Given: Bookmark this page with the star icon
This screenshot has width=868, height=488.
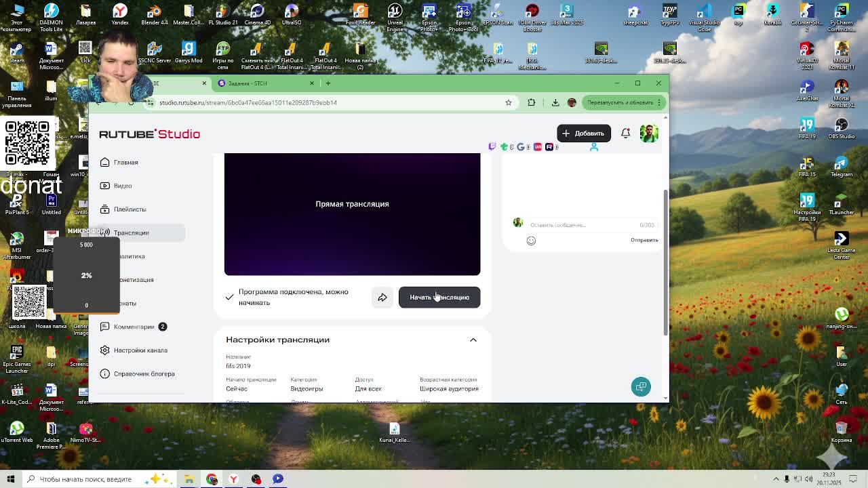Looking at the screenshot, I should pyautogui.click(x=509, y=103).
